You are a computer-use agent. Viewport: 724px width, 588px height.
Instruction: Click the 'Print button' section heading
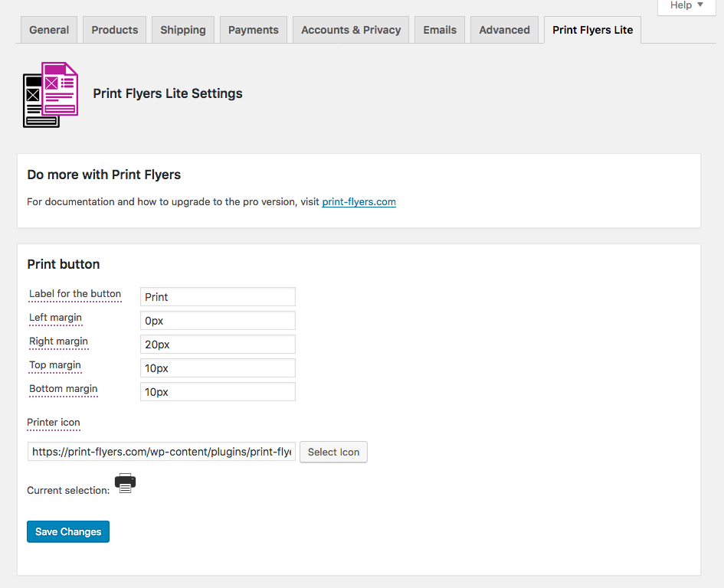click(64, 264)
